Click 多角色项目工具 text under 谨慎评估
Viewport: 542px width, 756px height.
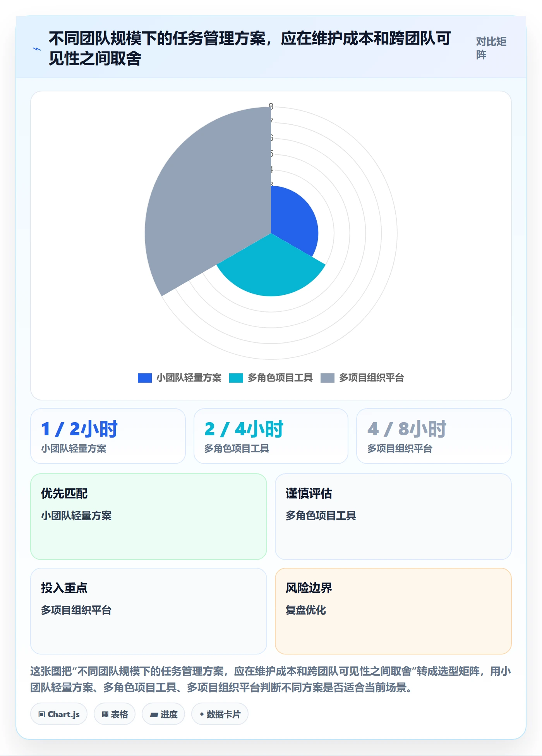(x=321, y=516)
